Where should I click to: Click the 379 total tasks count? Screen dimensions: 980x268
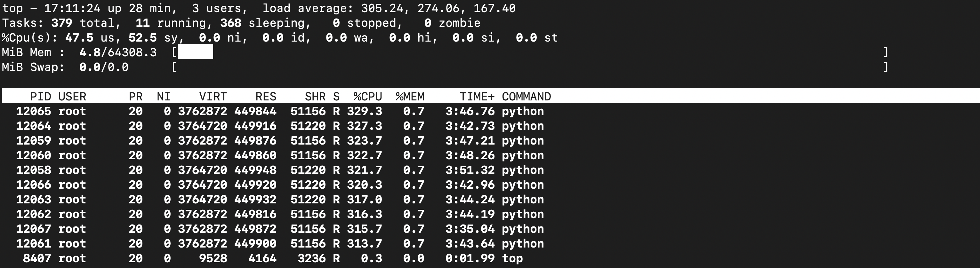pos(62,23)
